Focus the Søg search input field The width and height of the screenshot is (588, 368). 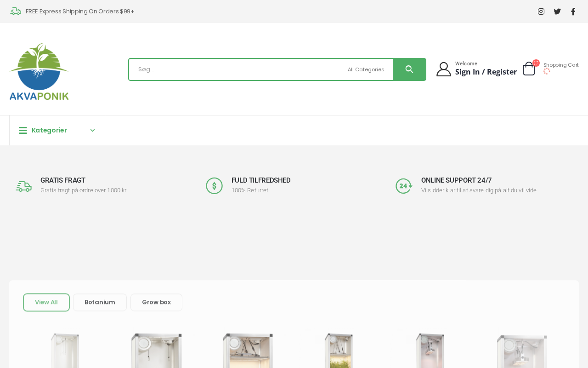click(x=238, y=69)
